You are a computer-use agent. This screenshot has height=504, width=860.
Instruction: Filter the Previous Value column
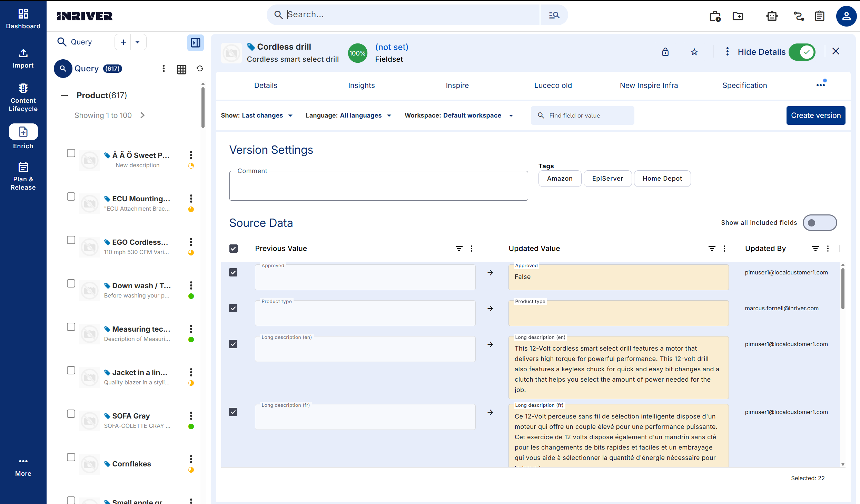pyautogui.click(x=459, y=249)
